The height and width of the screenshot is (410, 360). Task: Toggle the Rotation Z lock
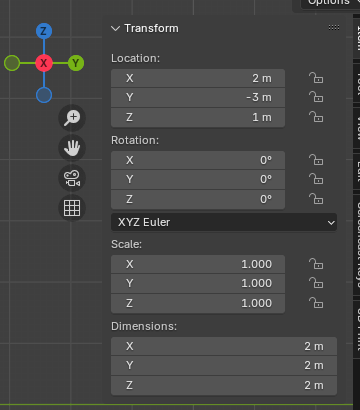coord(316,199)
